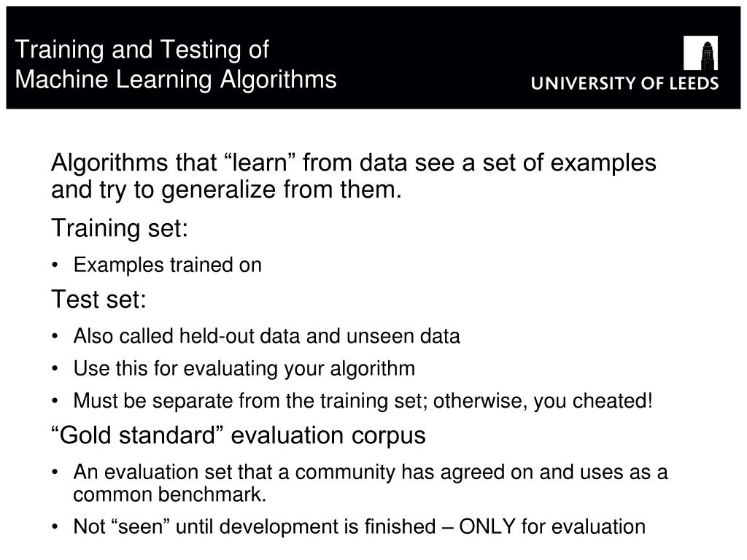Click the University of Leeds tower logo

click(700, 52)
